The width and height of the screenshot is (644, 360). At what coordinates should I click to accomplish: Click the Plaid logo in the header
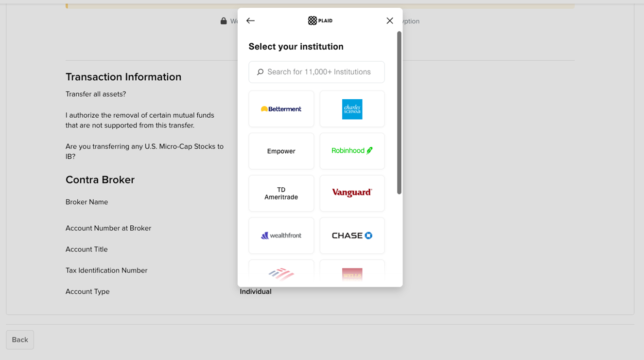(x=320, y=20)
